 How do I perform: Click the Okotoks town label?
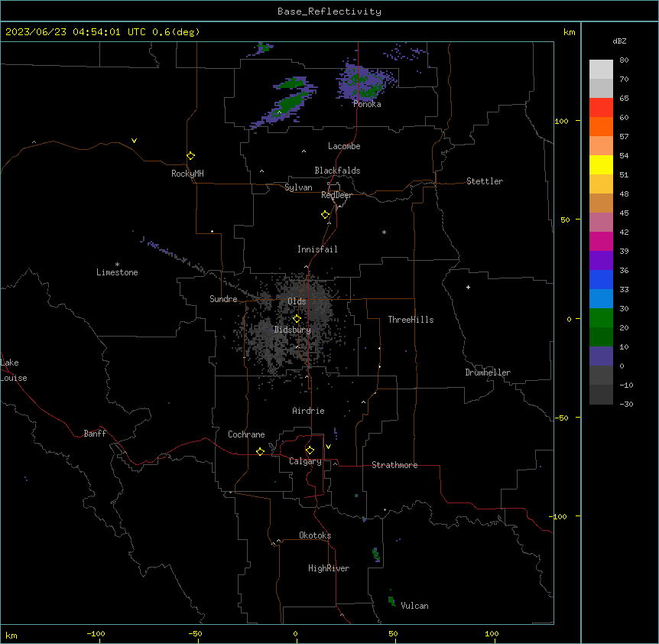click(x=315, y=535)
